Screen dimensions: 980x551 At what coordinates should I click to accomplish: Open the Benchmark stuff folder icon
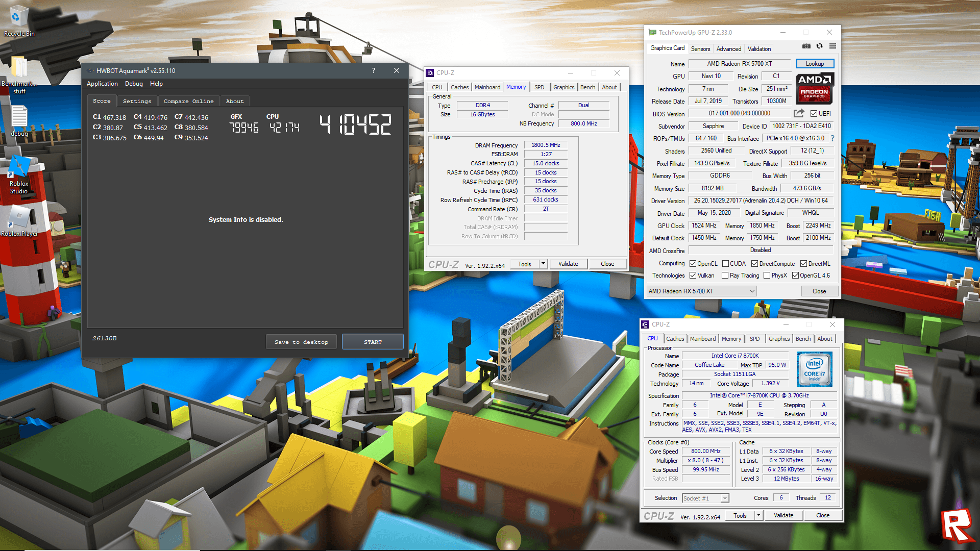click(19, 75)
